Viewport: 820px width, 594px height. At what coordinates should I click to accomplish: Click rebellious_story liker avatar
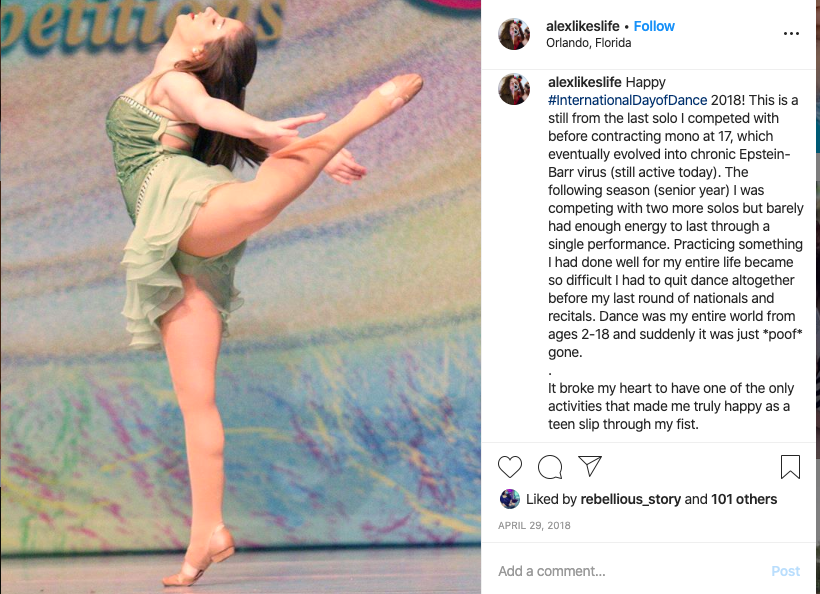(510, 499)
